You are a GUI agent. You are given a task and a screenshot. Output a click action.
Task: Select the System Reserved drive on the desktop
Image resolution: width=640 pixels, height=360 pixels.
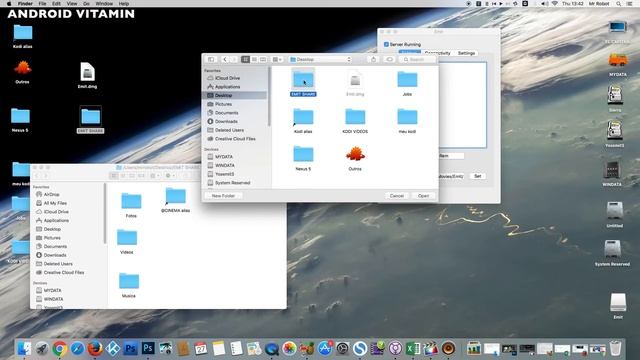pyautogui.click(x=613, y=253)
